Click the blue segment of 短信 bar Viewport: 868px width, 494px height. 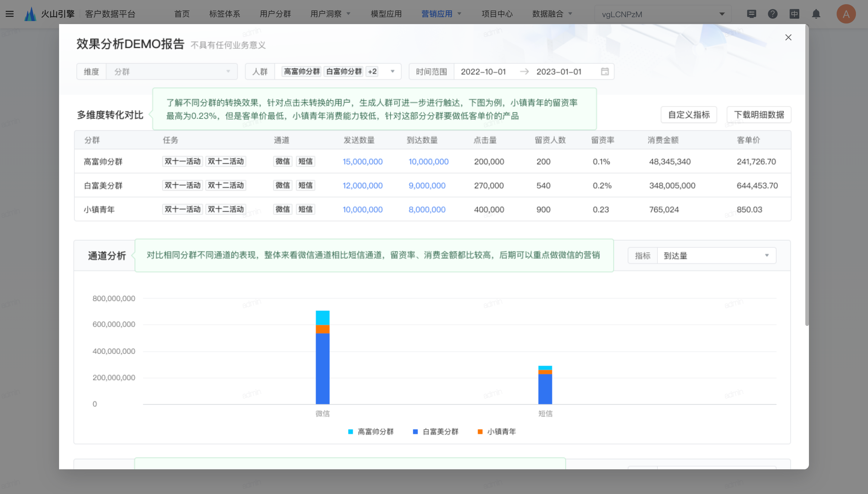coord(545,389)
